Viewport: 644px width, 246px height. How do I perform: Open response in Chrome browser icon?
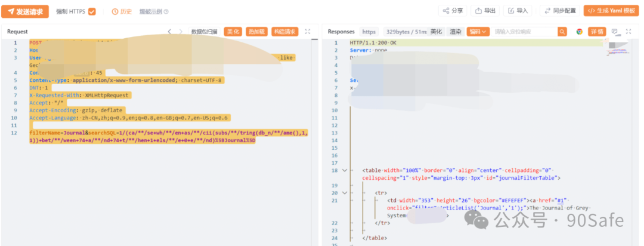579,32
